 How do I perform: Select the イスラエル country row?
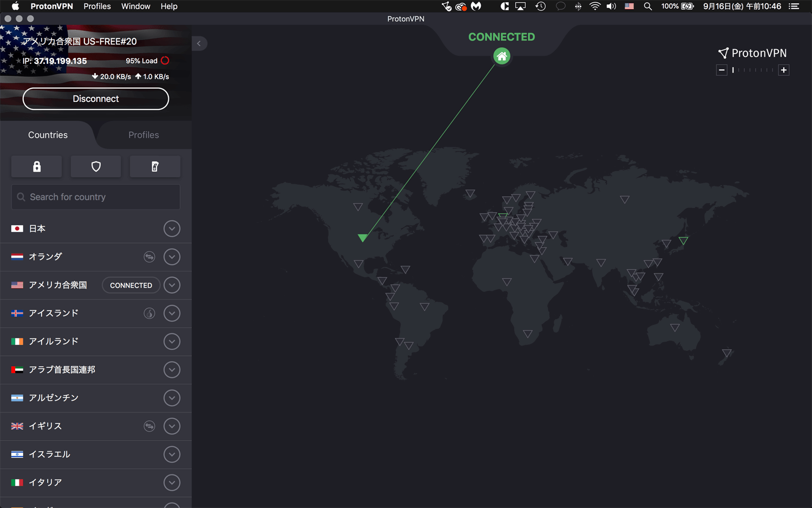click(96, 454)
